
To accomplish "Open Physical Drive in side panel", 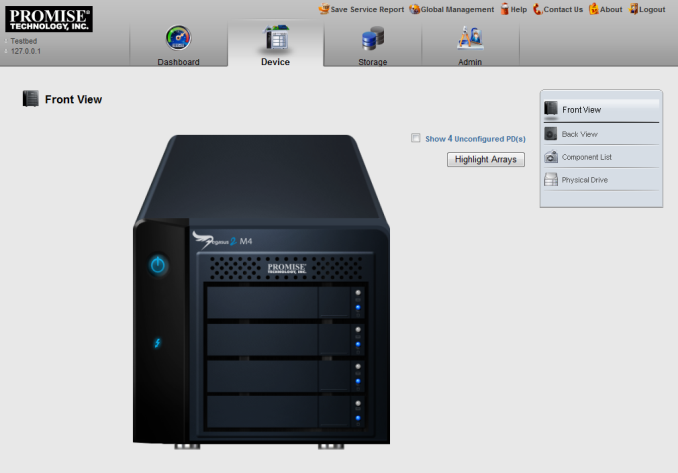I will tap(601, 180).
